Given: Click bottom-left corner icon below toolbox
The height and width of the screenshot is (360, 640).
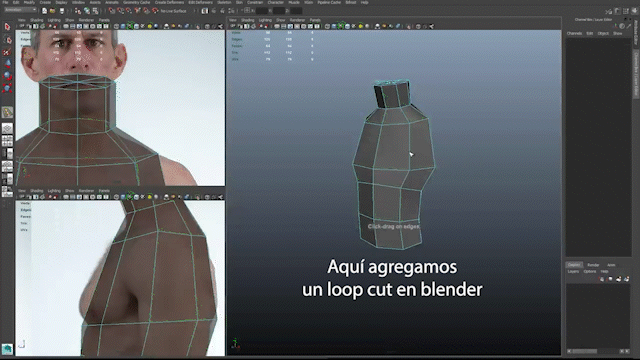Looking at the screenshot, I should pyautogui.click(x=7, y=349).
